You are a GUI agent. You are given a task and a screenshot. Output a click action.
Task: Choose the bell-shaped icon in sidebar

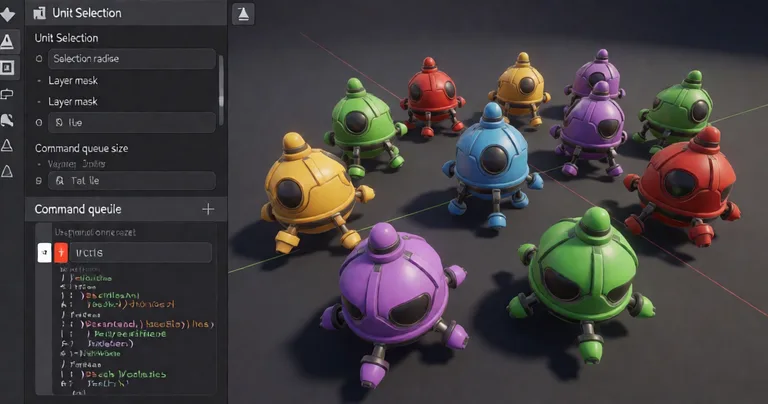(x=7, y=120)
